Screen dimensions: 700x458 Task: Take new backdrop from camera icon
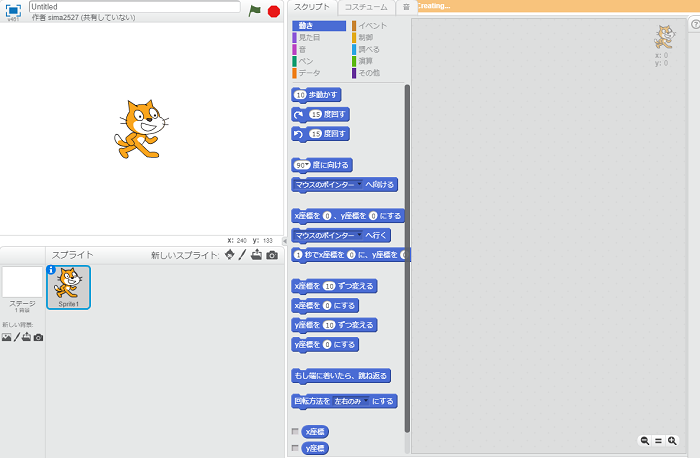pyautogui.click(x=38, y=337)
